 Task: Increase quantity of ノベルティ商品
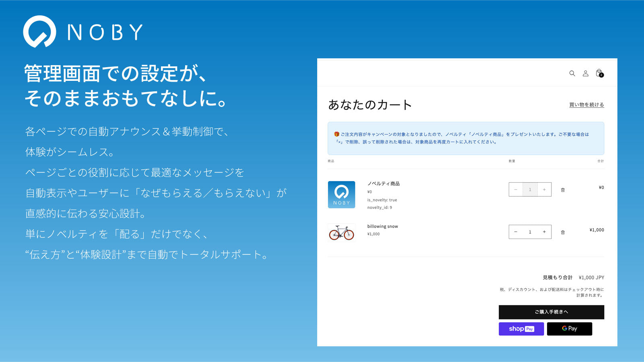tap(544, 189)
